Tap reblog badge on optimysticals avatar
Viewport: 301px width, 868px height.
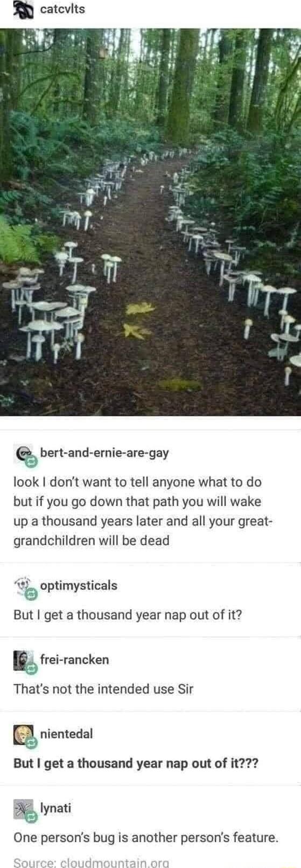click(32, 596)
